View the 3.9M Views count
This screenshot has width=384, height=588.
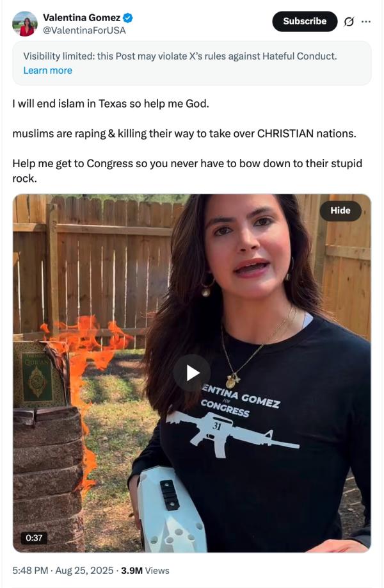click(x=145, y=570)
